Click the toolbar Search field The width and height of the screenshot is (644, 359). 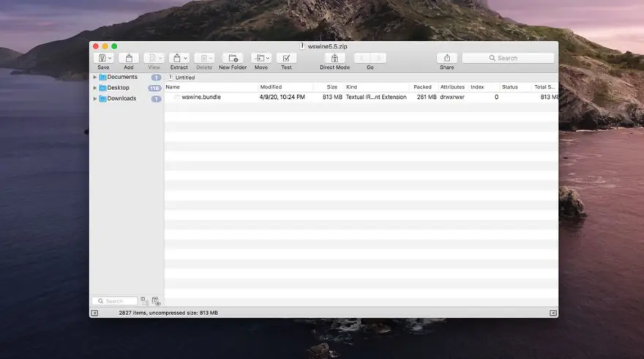tap(508, 58)
